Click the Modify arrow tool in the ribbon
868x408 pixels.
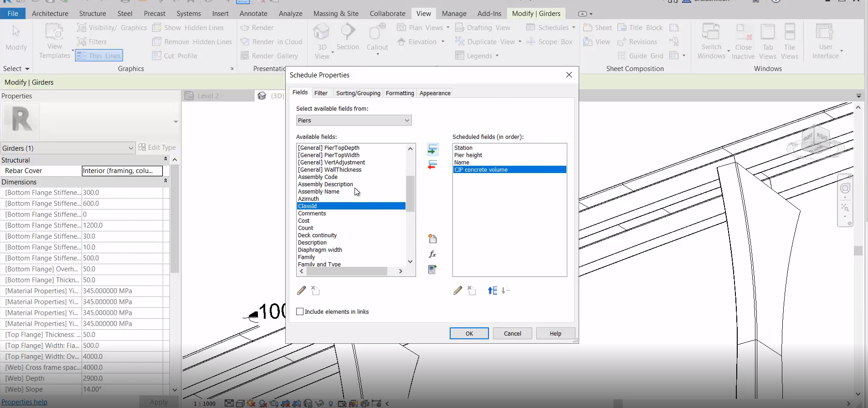(16, 37)
